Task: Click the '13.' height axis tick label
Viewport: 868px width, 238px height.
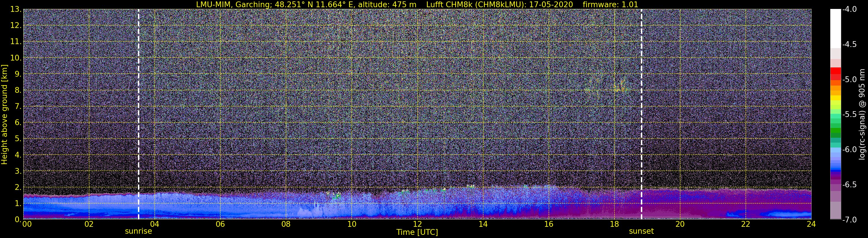Action: pyautogui.click(x=16, y=10)
